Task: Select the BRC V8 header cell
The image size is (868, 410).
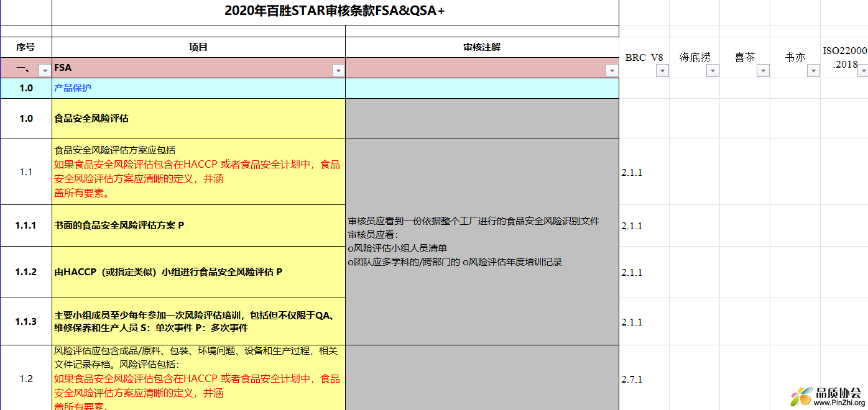Action: [644, 57]
